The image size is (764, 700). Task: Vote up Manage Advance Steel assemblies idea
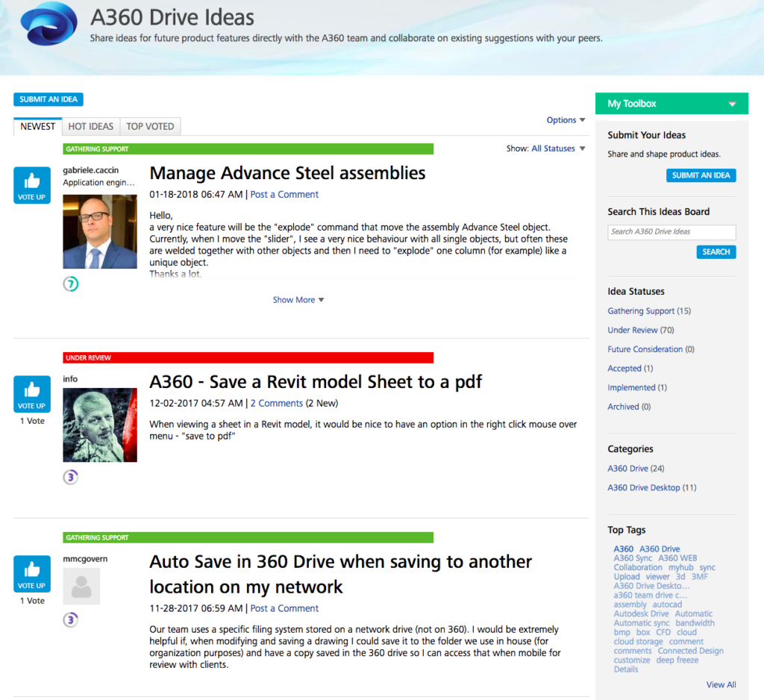(x=31, y=185)
